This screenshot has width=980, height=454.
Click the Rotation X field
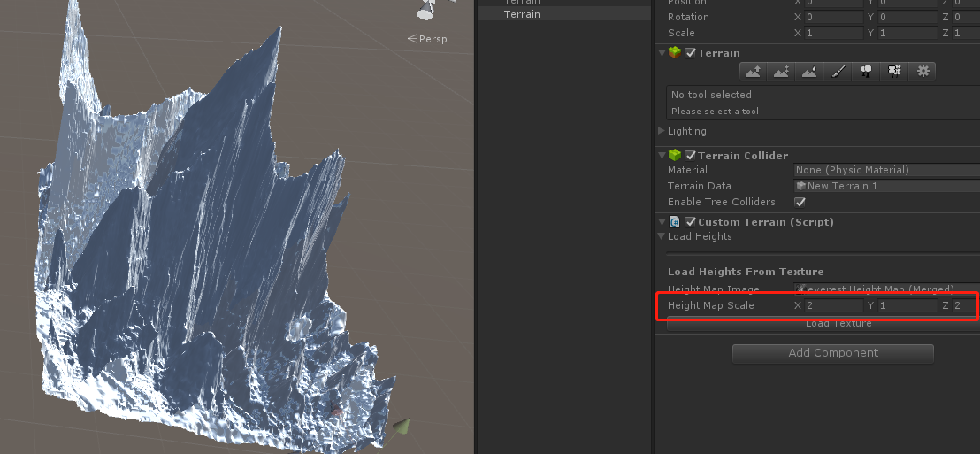[834, 17]
